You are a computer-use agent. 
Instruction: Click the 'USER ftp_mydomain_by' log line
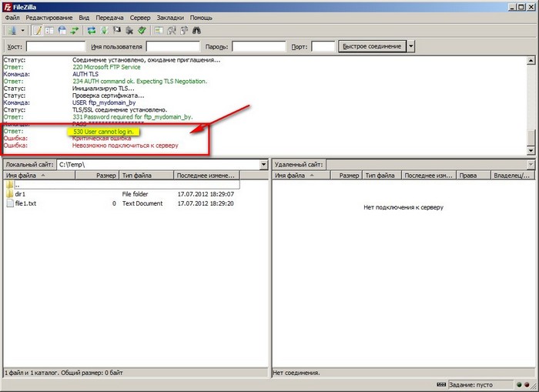coord(104,102)
